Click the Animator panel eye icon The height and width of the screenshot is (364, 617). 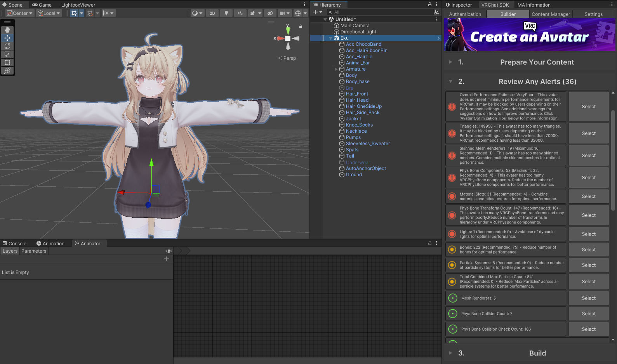(169, 251)
